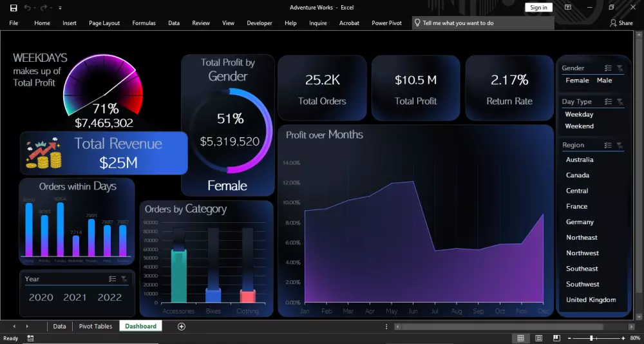Open the Page Layout tab
644x344 pixels.
click(x=104, y=23)
